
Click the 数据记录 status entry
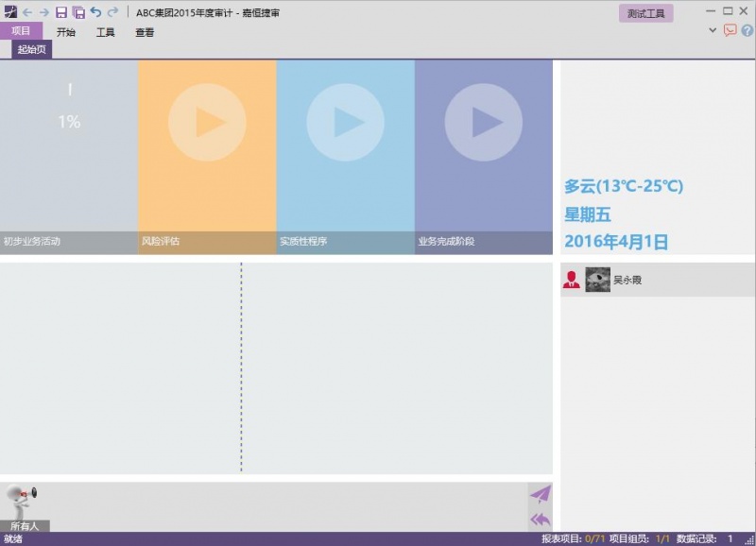[x=705, y=538]
